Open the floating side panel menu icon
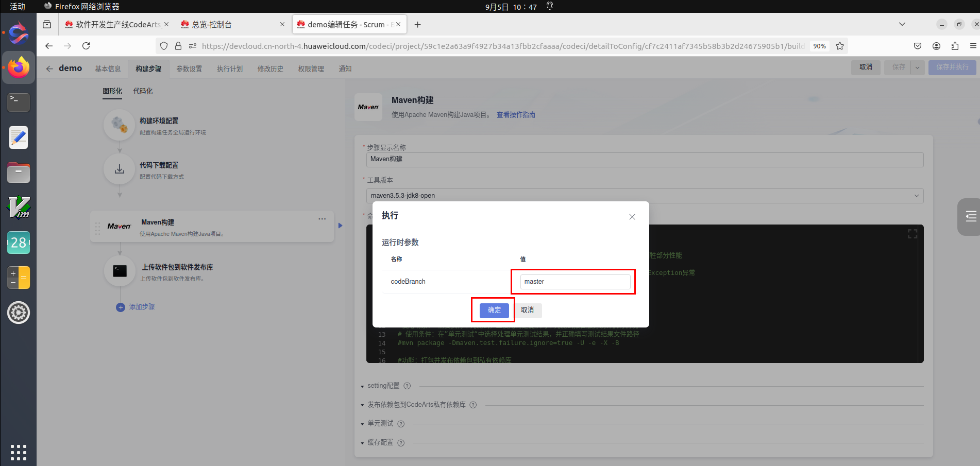 (971, 216)
